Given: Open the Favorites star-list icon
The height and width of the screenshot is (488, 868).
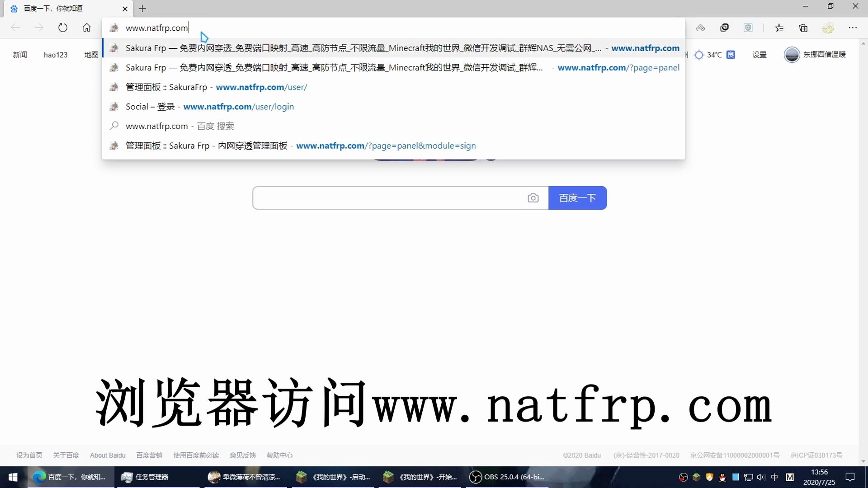Looking at the screenshot, I should pyautogui.click(x=779, y=28).
